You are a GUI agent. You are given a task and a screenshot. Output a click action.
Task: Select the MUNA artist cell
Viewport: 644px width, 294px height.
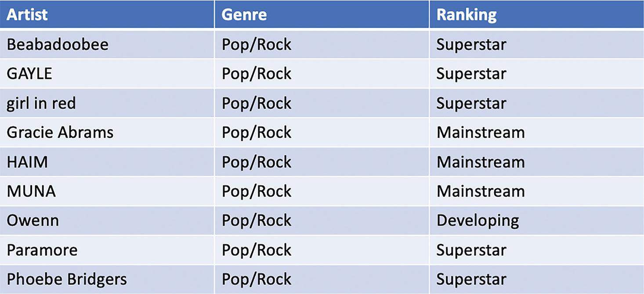[31, 191]
